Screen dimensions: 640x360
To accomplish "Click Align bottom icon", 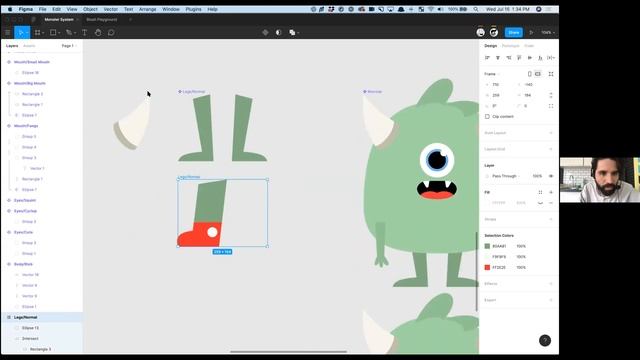I will tap(540, 58).
